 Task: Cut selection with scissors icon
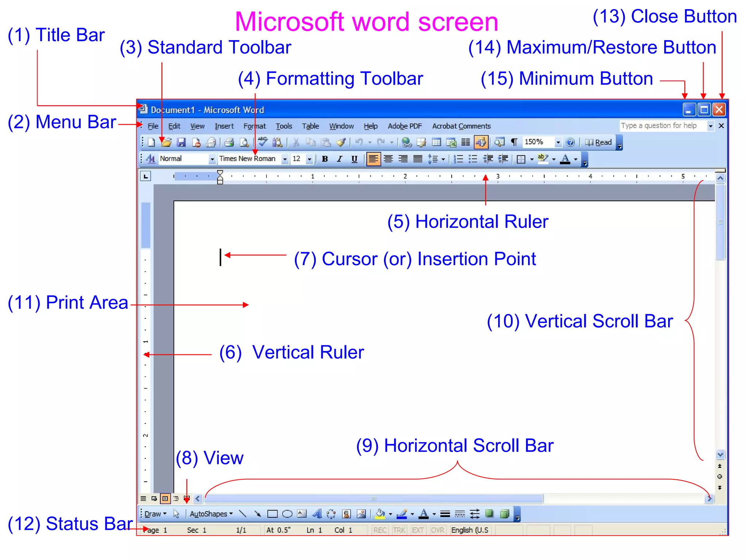[x=296, y=143]
